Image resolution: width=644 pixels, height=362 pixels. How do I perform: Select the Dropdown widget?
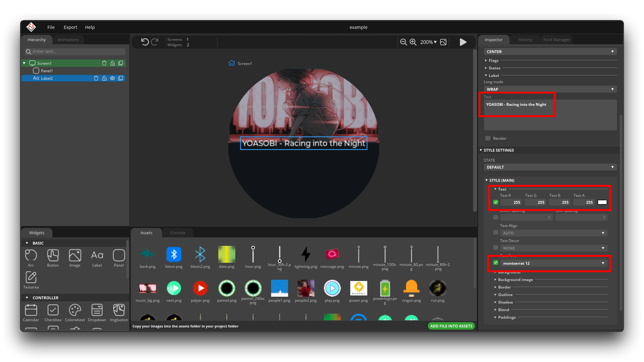(97, 313)
